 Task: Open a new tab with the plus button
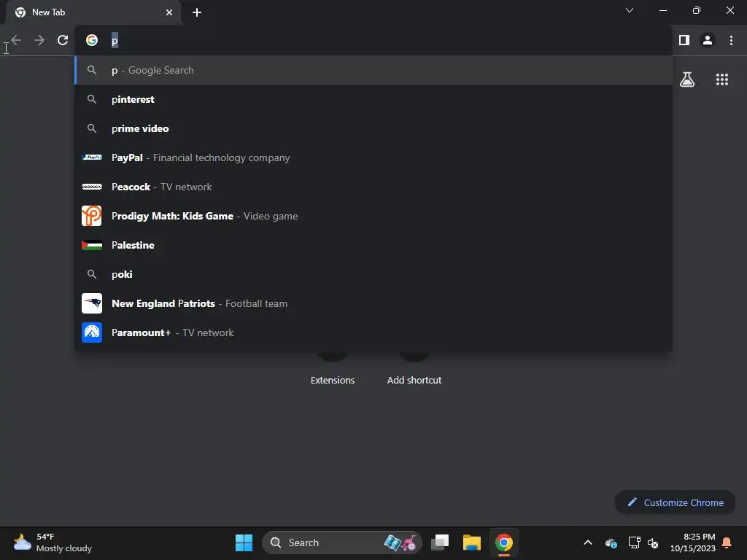pyautogui.click(x=197, y=12)
